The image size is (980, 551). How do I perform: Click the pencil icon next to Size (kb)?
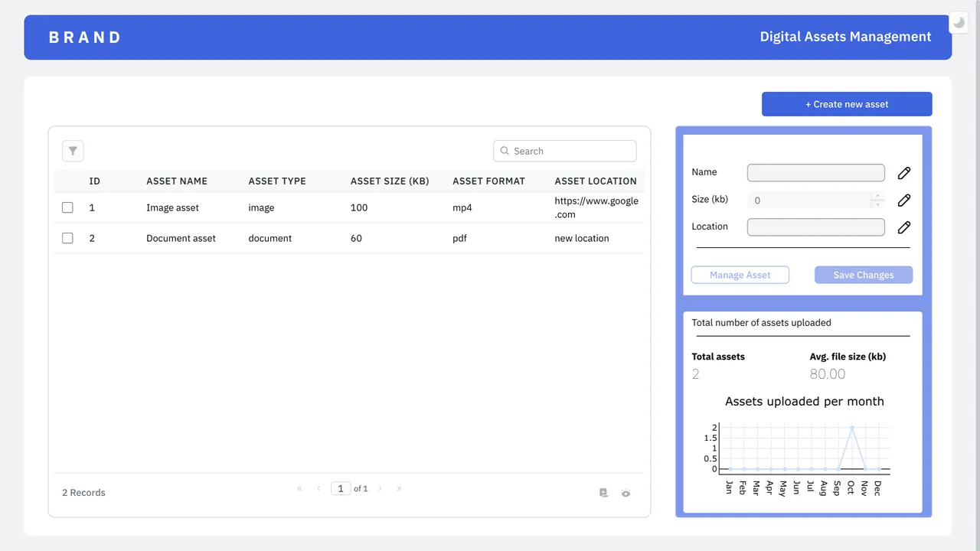(904, 200)
